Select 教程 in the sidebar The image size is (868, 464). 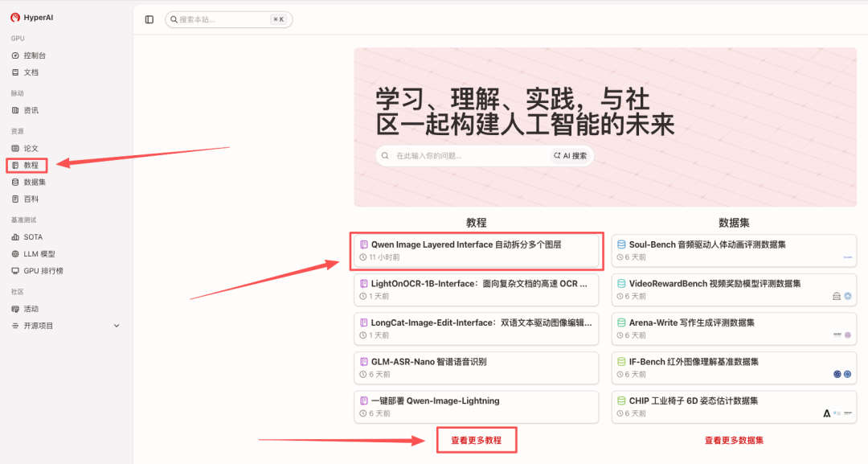click(x=31, y=165)
